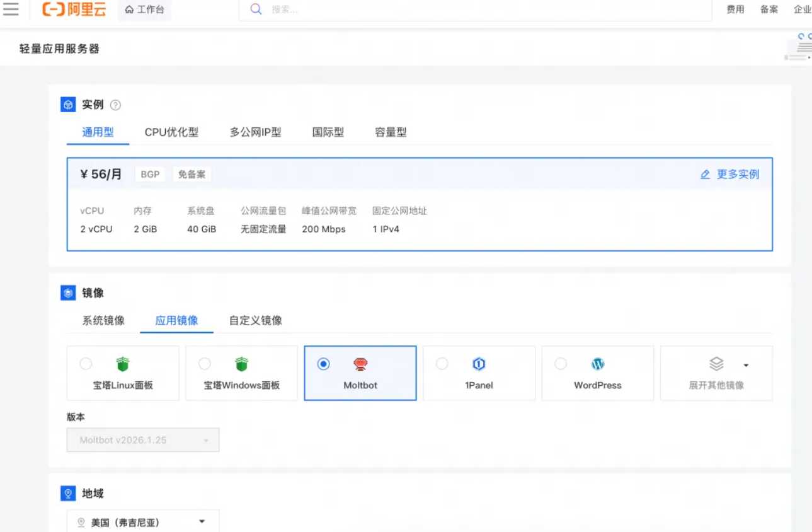Click the help icon beside 实例
The width and height of the screenshot is (812, 532).
click(115, 105)
